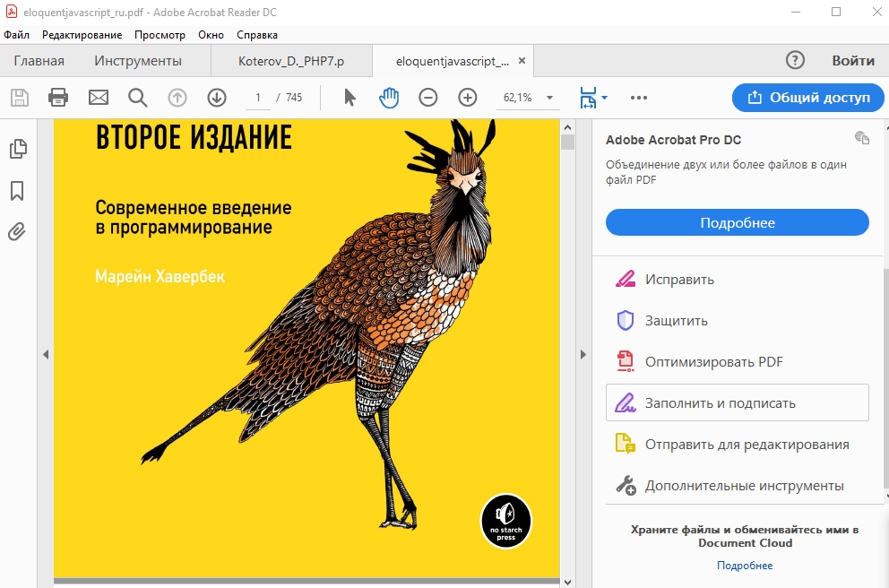Open the search magnifier tool

point(138,98)
